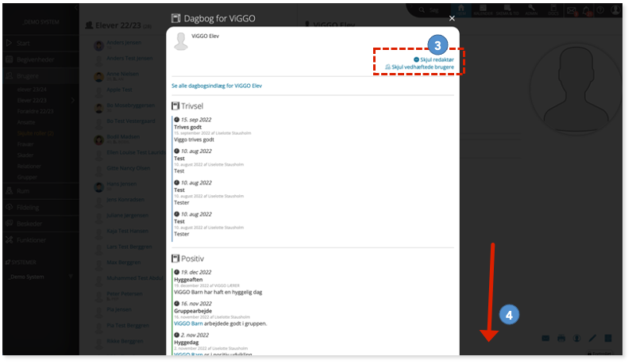Screen dimensions: 632x364
Task: Open the user profile avatar in top bar
Action: [615, 10]
